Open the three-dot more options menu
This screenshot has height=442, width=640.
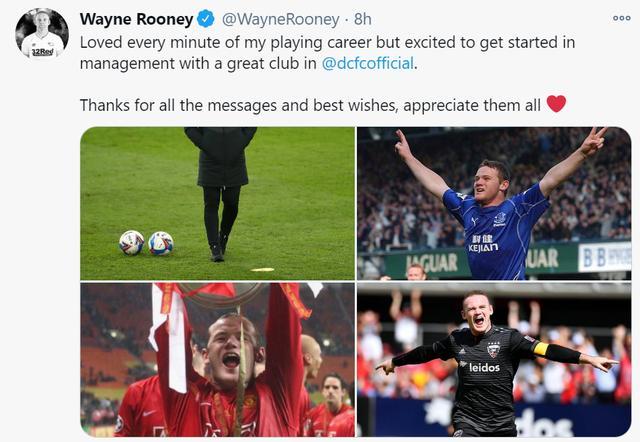pos(622,18)
